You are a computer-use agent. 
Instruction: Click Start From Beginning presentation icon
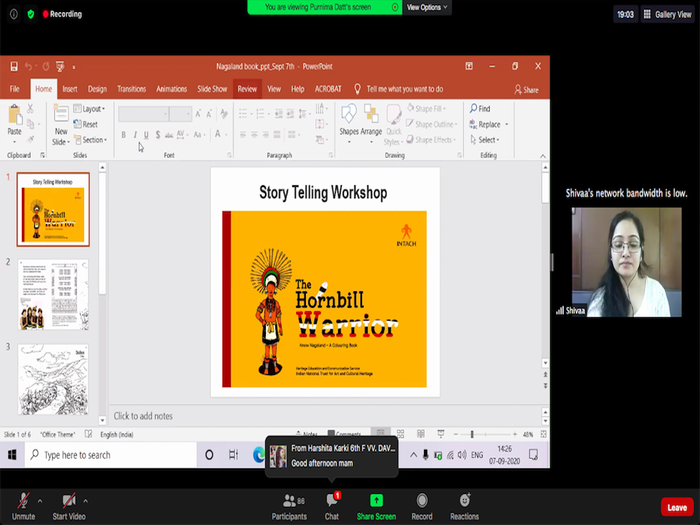(60, 67)
